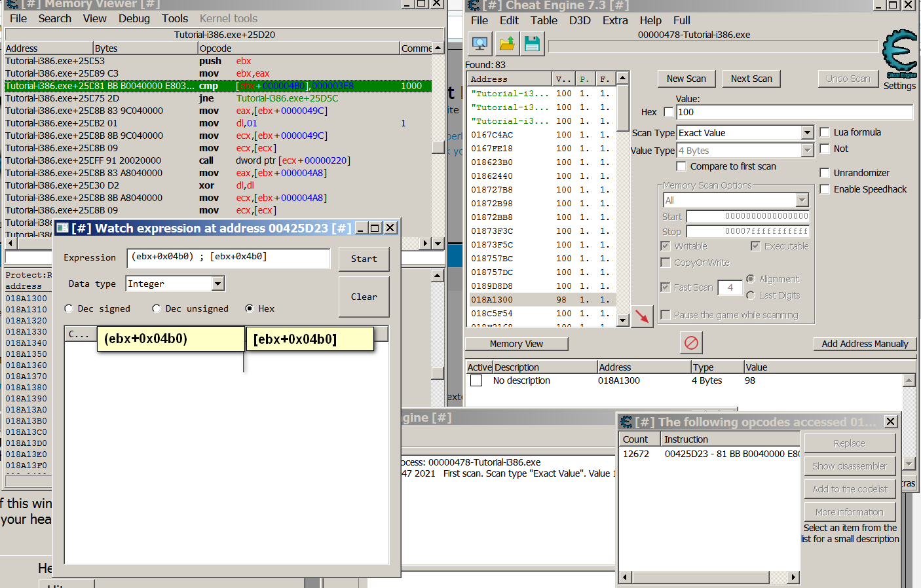Cancel the operation with the red stop icon
This screenshot has height=588, width=921.
[x=691, y=342]
